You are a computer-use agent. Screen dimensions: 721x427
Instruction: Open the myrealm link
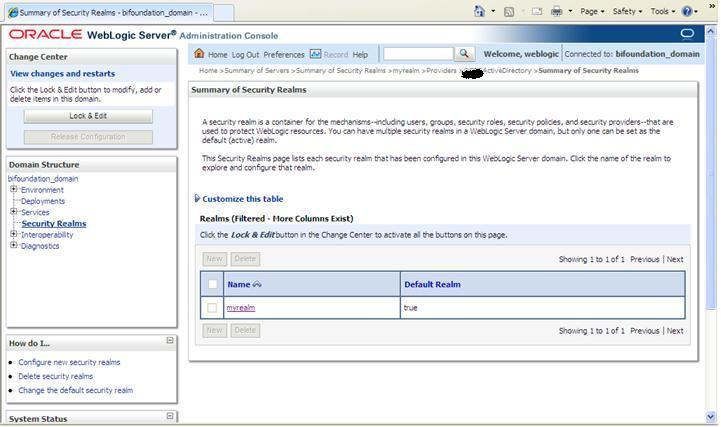[240, 307]
